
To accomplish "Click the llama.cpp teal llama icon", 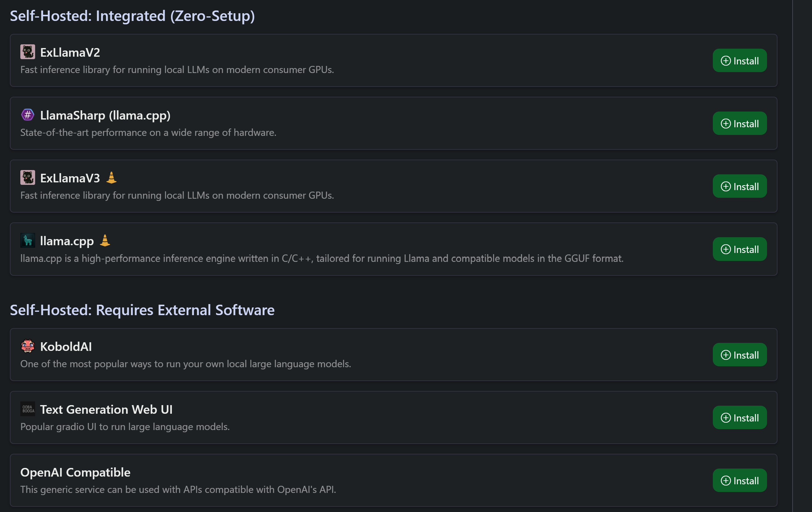I will (28, 241).
